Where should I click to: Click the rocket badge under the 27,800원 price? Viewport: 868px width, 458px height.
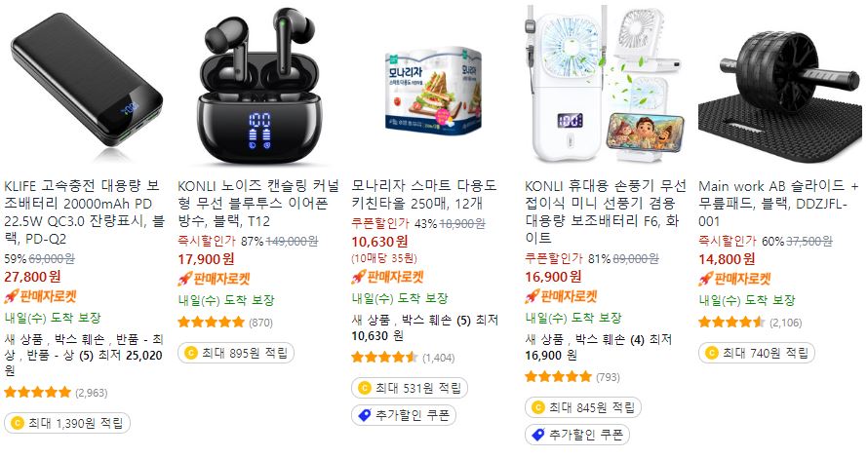[x=40, y=296]
